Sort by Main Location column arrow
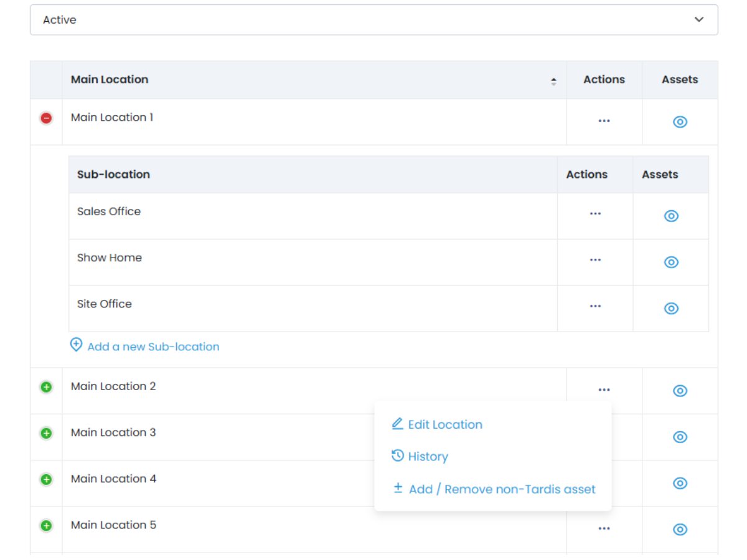 click(553, 81)
